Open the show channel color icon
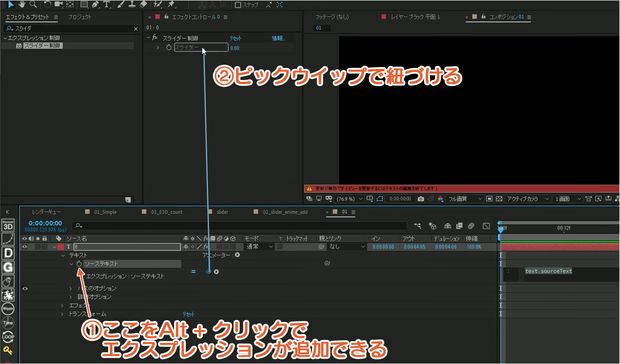Screen dimensions: 620x364 pos(440,199)
